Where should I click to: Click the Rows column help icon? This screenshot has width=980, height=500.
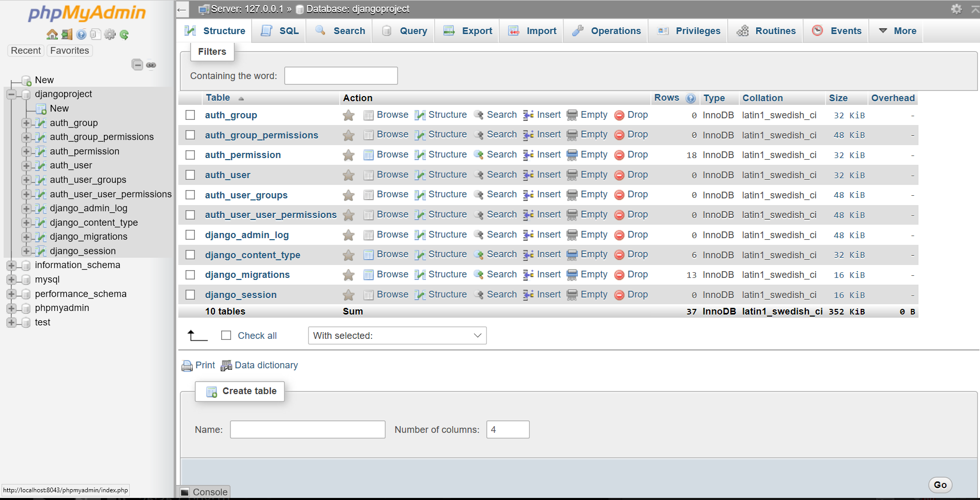(691, 98)
